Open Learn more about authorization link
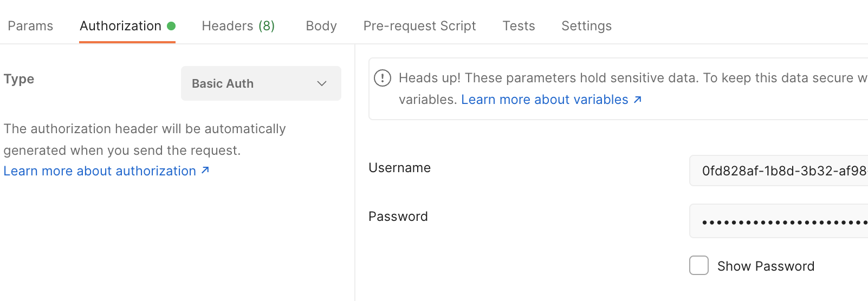The width and height of the screenshot is (868, 301). (100, 171)
